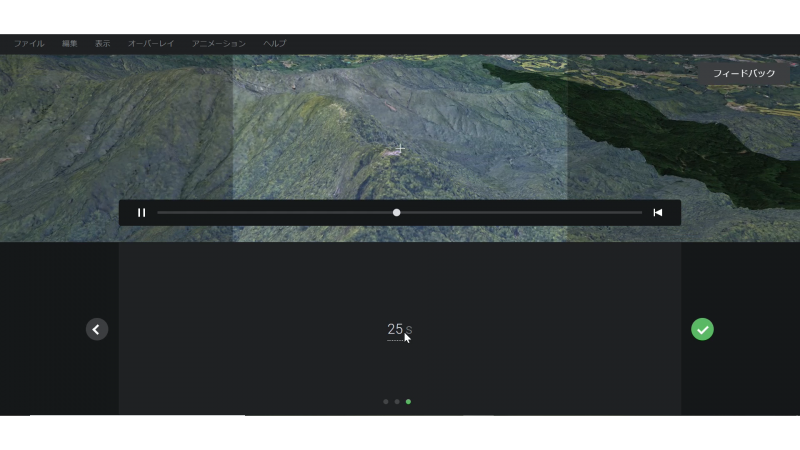Click the green checkmark confirm button
The height and width of the screenshot is (450, 800).
[x=702, y=329]
